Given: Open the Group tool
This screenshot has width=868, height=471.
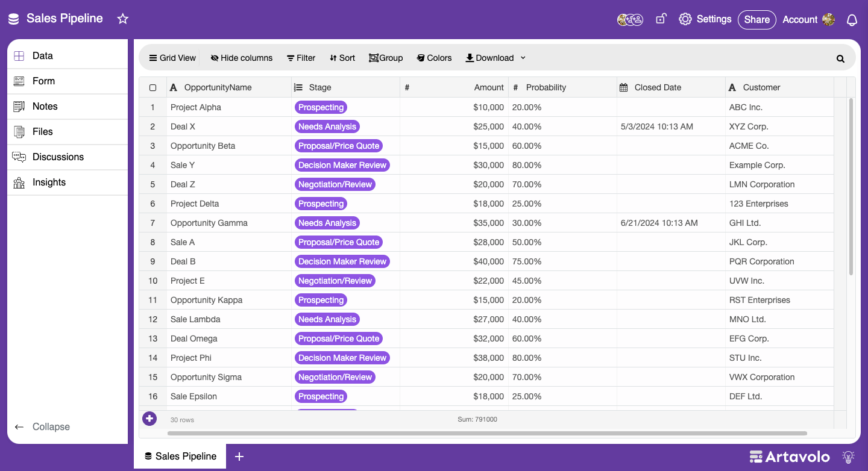Looking at the screenshot, I should coord(386,58).
